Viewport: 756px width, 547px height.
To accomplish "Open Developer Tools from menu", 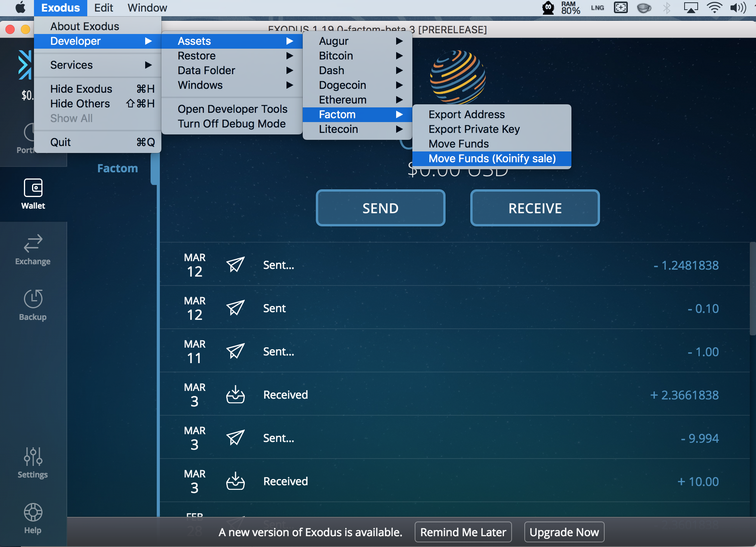I will point(232,109).
